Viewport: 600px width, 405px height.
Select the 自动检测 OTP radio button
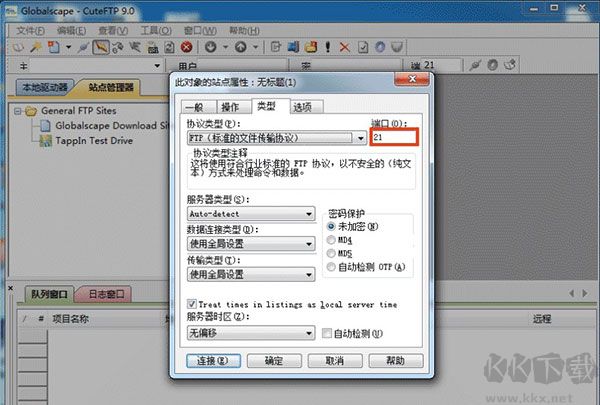(331, 267)
